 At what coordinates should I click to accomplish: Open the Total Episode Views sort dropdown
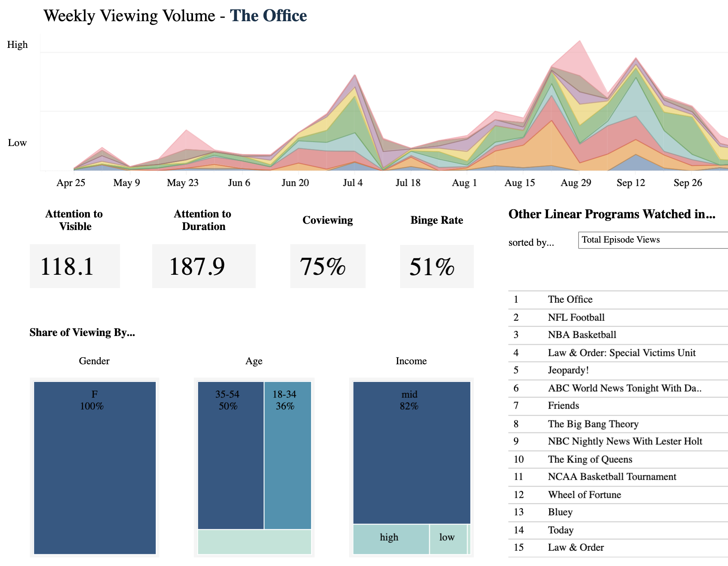tap(653, 240)
